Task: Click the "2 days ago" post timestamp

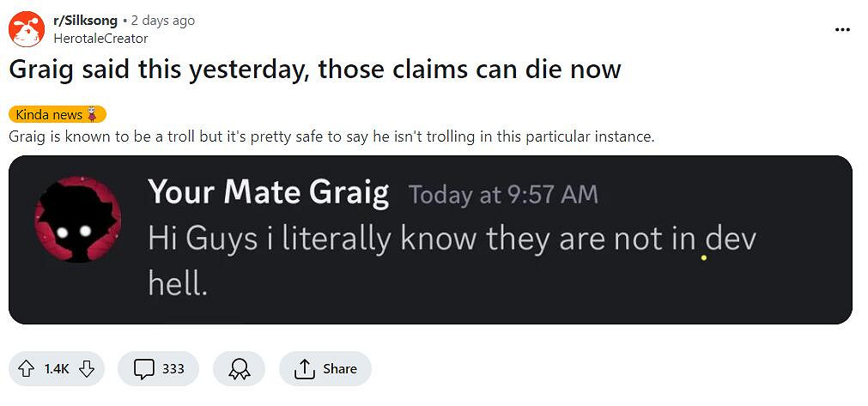Action: click(162, 21)
